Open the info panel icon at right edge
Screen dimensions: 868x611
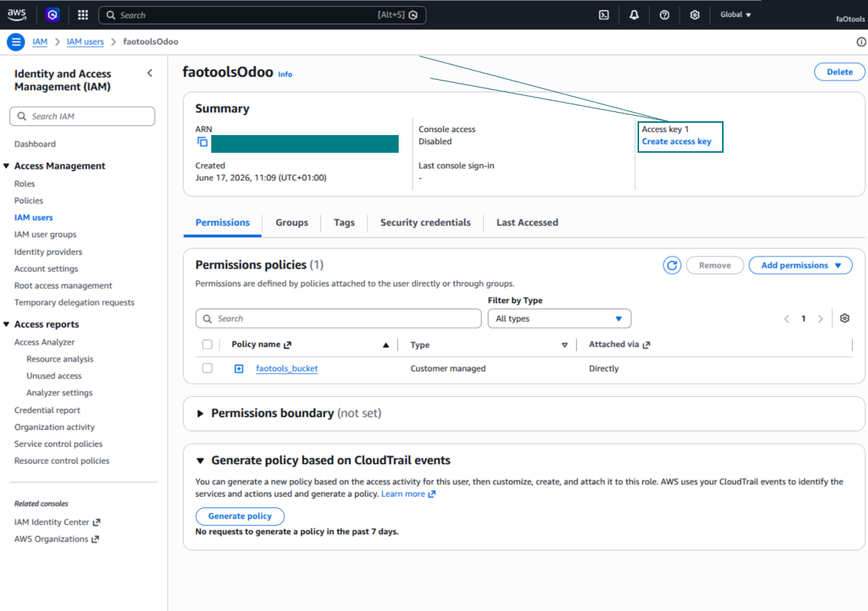861,42
